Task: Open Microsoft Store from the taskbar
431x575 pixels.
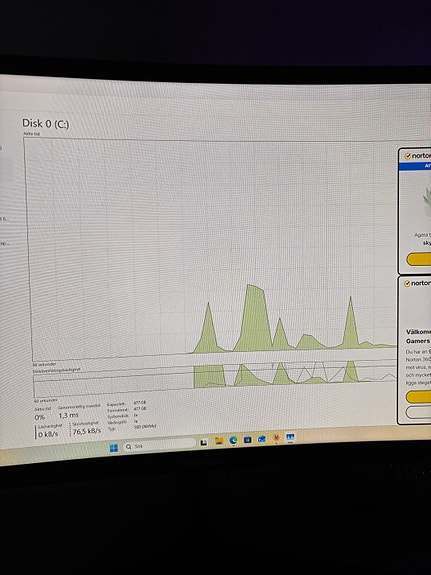Action: (x=248, y=439)
